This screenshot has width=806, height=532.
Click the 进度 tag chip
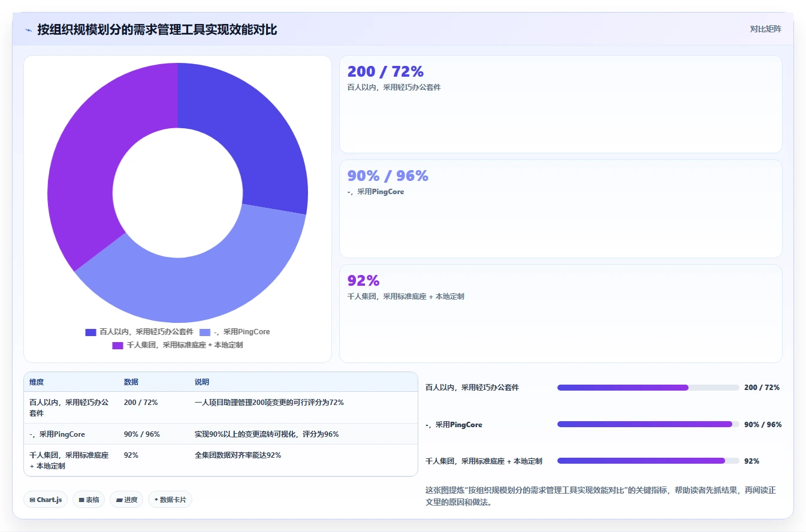tap(126, 500)
